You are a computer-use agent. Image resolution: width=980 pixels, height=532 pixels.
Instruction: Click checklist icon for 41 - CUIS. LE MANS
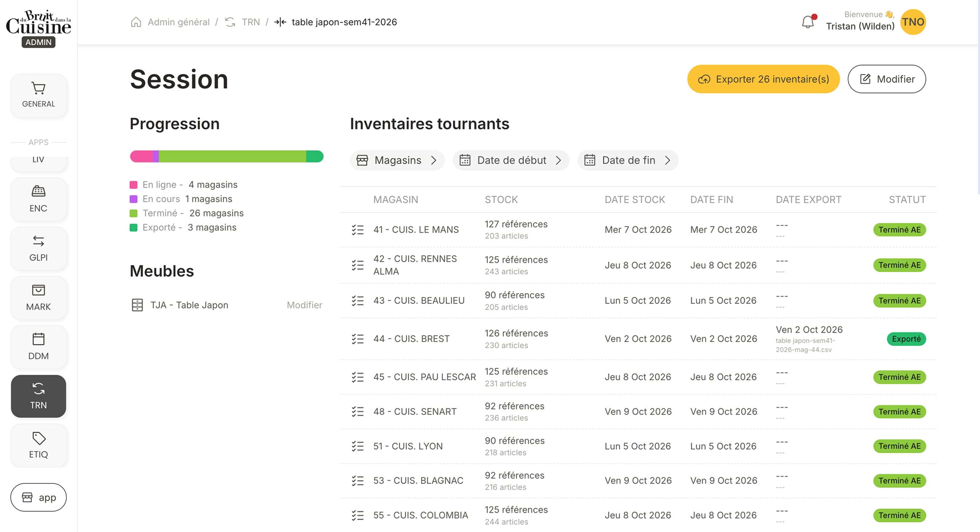coord(358,230)
